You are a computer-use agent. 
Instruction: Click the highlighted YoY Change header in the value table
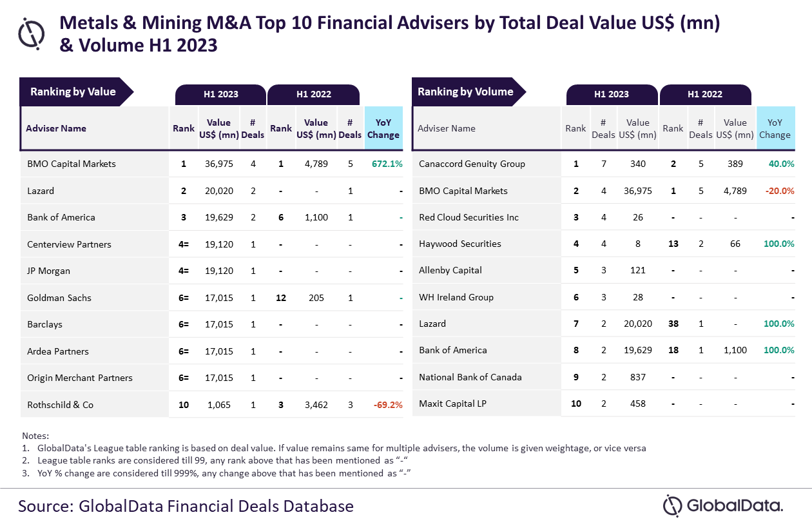[383, 128]
